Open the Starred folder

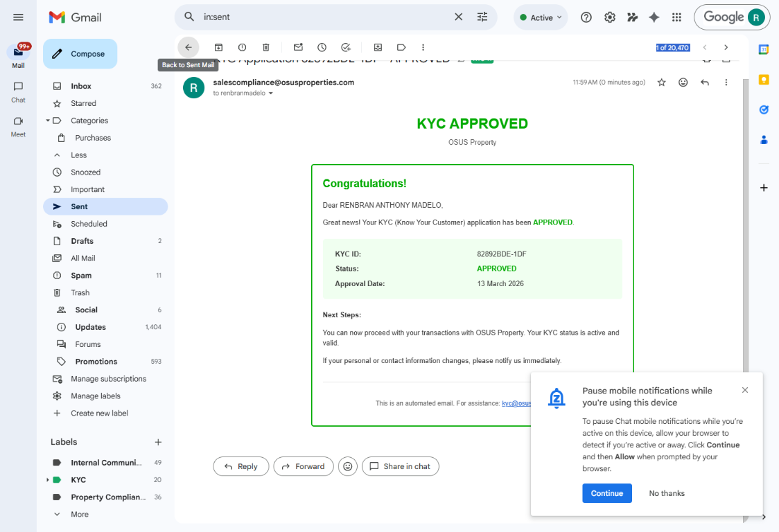[x=105, y=103]
